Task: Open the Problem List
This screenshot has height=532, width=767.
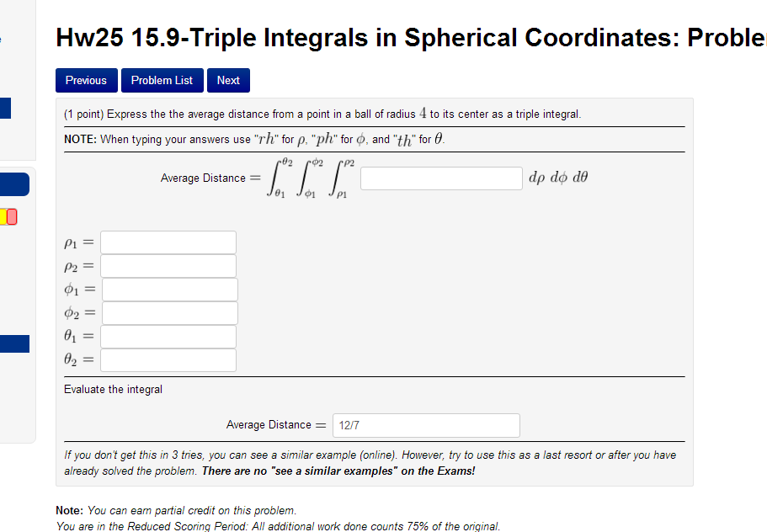Action: [x=162, y=81]
